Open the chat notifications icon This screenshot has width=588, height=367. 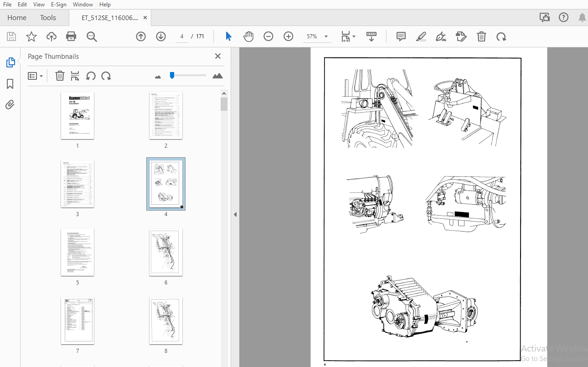tap(545, 17)
